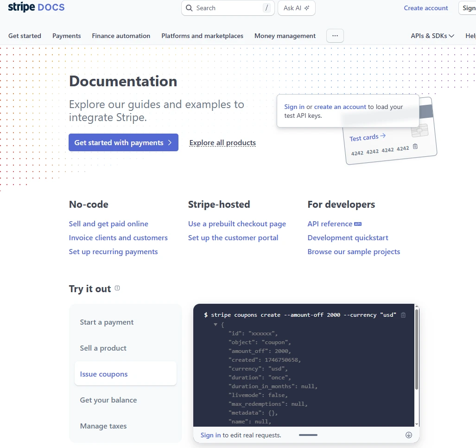476x448 pixels.
Task: Open Set up the customer portal
Action: point(233,238)
